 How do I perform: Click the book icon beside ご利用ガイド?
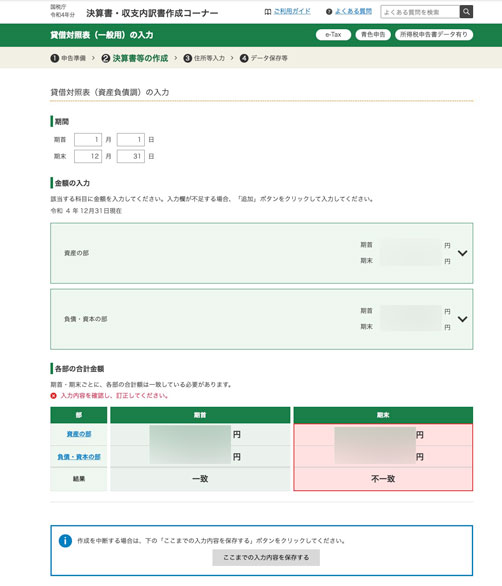(x=268, y=12)
